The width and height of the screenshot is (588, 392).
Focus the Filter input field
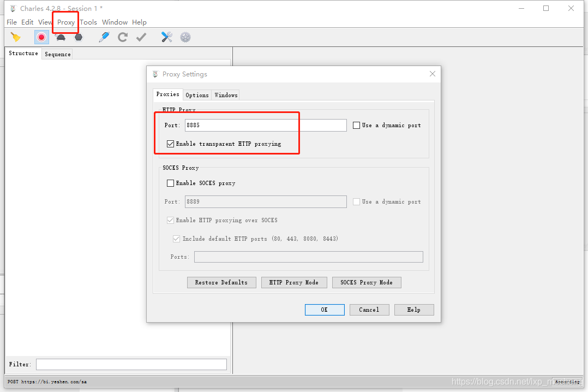coord(131,364)
